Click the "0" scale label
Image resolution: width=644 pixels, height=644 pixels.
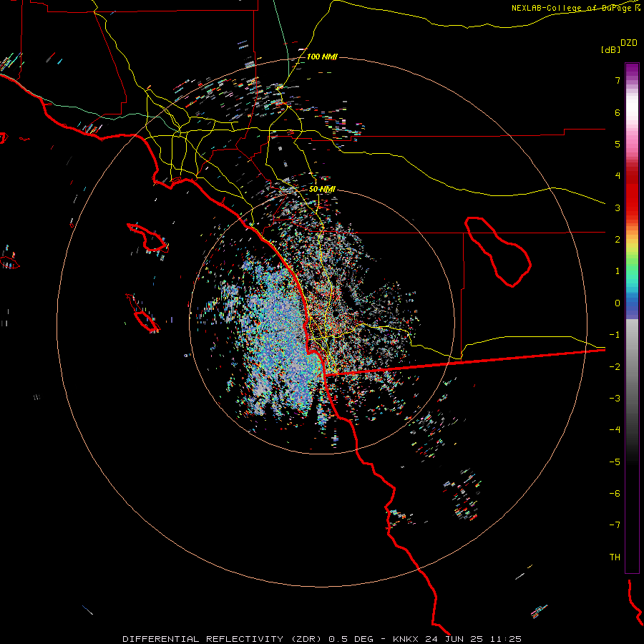click(618, 303)
